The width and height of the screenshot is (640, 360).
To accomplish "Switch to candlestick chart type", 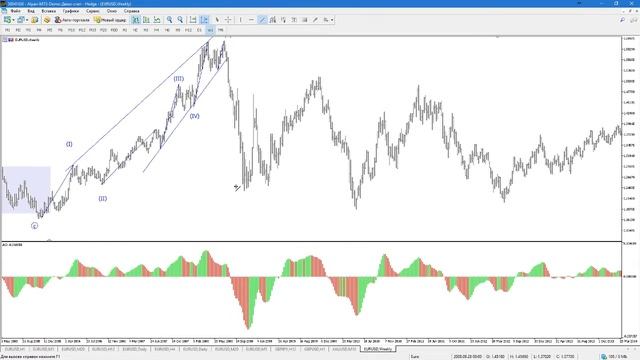I will point(146,20).
